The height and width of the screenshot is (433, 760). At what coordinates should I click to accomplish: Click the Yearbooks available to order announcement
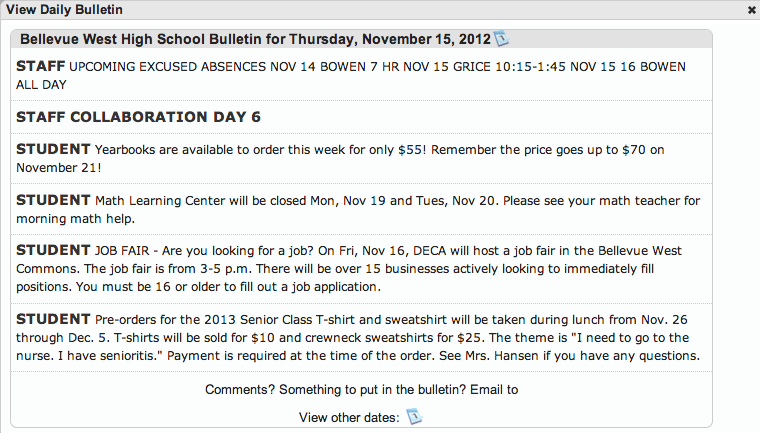361,158
